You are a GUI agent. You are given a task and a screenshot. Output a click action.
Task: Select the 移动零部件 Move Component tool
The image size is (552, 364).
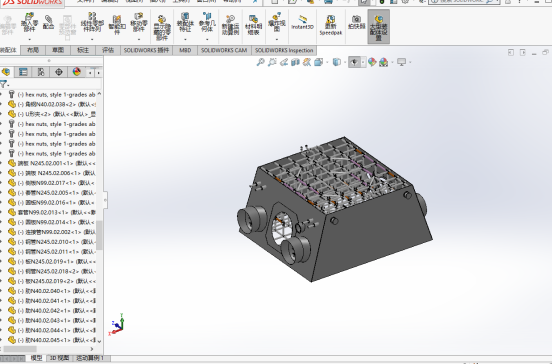pyautogui.click(x=139, y=23)
